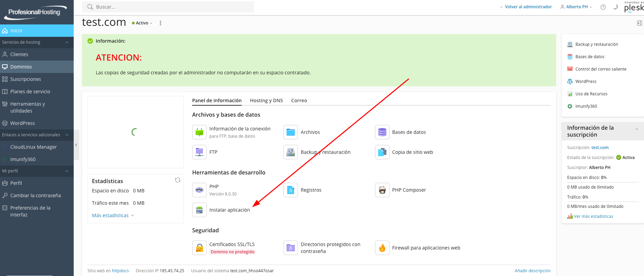Open Perfil settings
Image resolution: width=644 pixels, height=276 pixels.
point(37,183)
